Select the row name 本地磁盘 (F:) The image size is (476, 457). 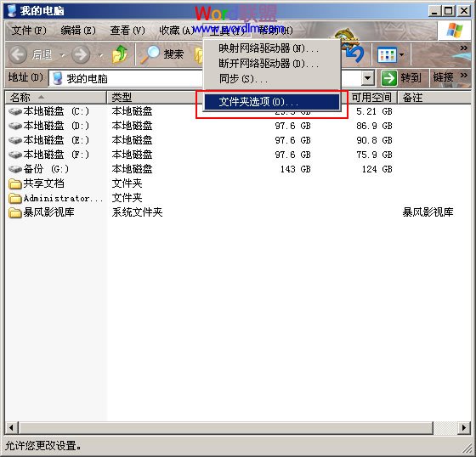pyautogui.click(x=56, y=155)
